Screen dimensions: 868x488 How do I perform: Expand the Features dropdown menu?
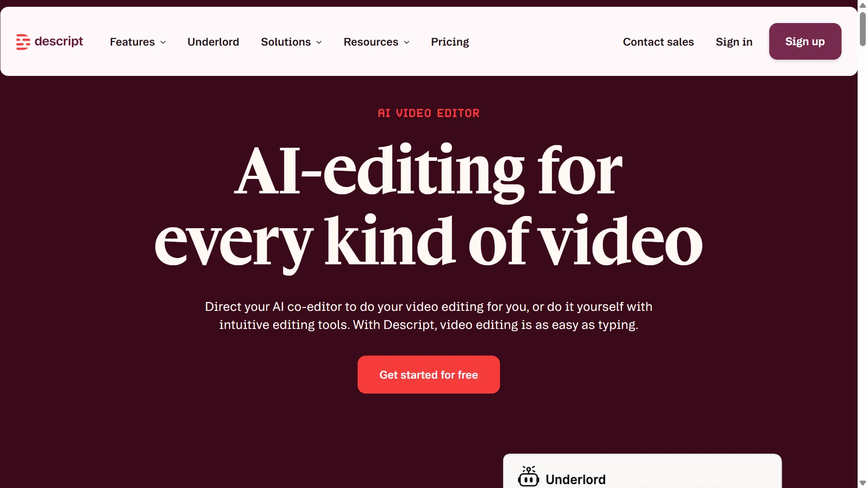click(138, 42)
